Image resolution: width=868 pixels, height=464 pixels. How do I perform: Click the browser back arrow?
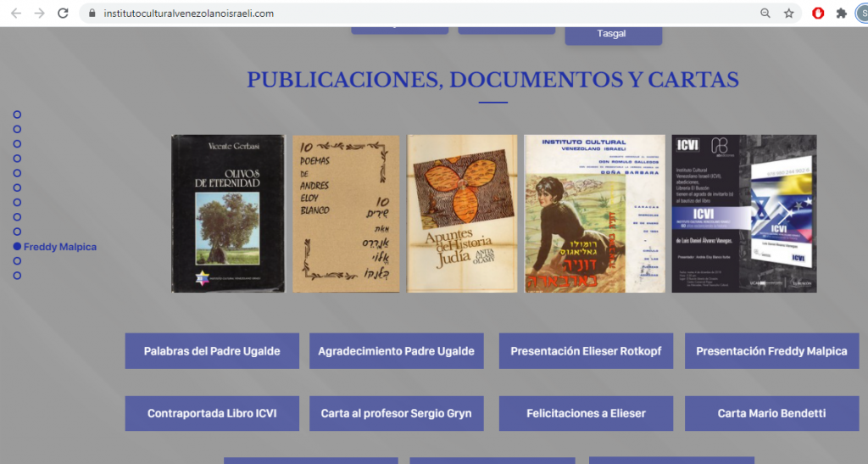[16, 14]
